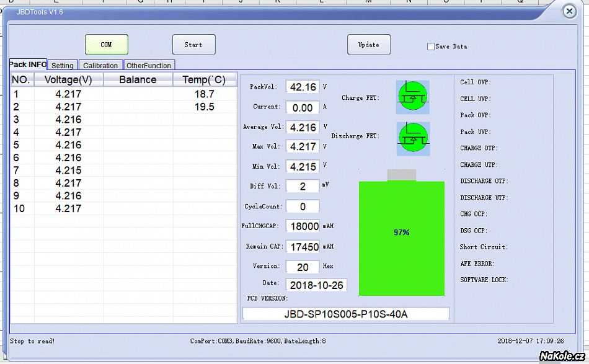Click the green battery level indicator
The width and height of the screenshot is (589, 364).
pyautogui.click(x=402, y=238)
